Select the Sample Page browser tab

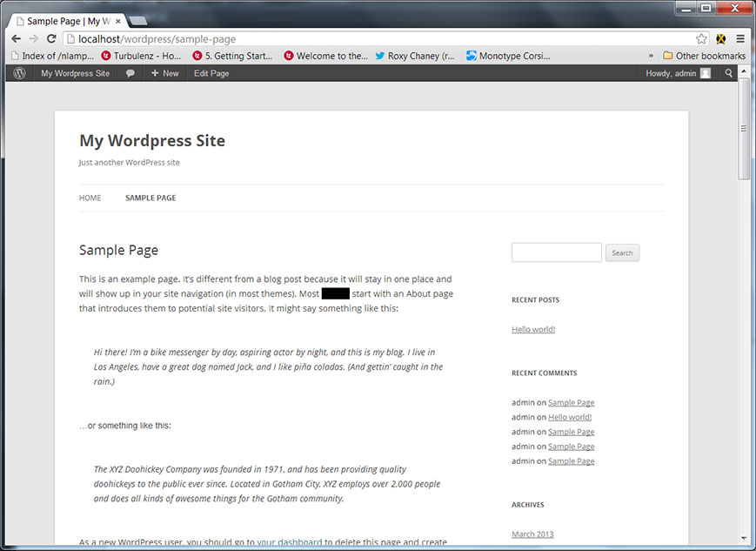68,21
